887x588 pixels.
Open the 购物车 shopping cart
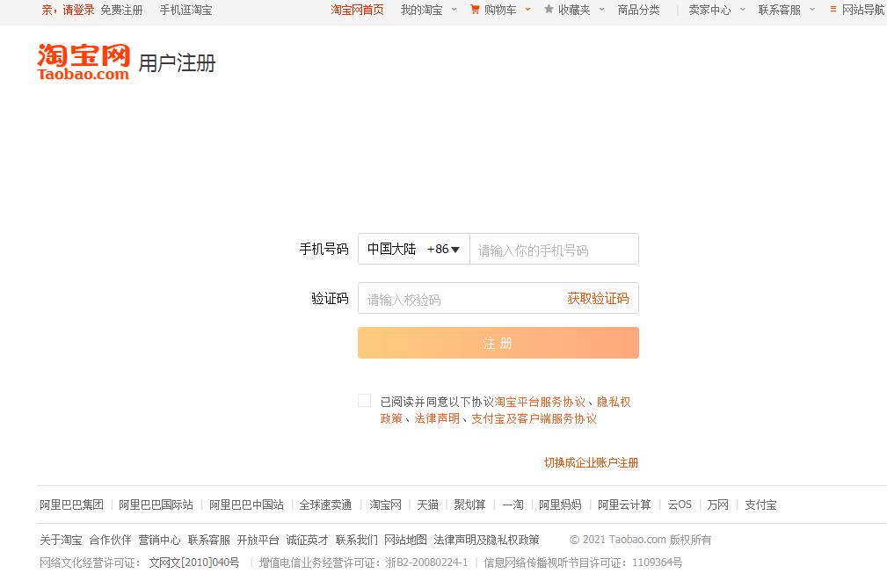point(499,11)
